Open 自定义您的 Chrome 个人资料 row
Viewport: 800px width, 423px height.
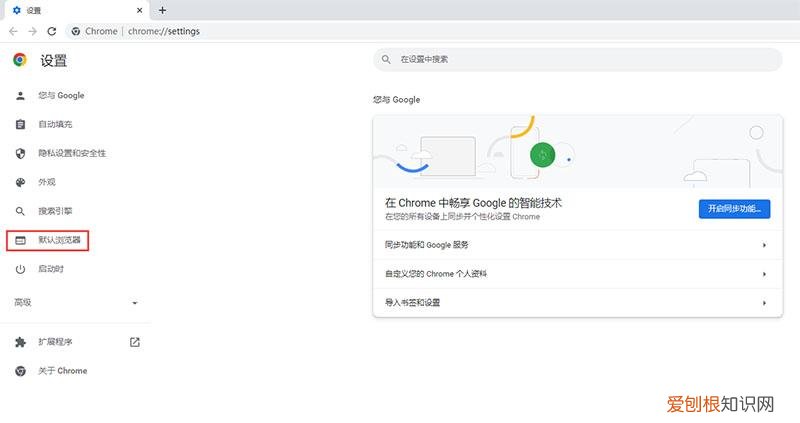[x=578, y=274]
